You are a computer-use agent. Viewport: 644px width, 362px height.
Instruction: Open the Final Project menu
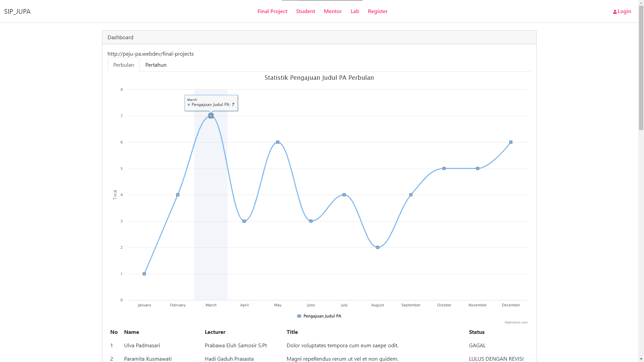tap(272, 11)
